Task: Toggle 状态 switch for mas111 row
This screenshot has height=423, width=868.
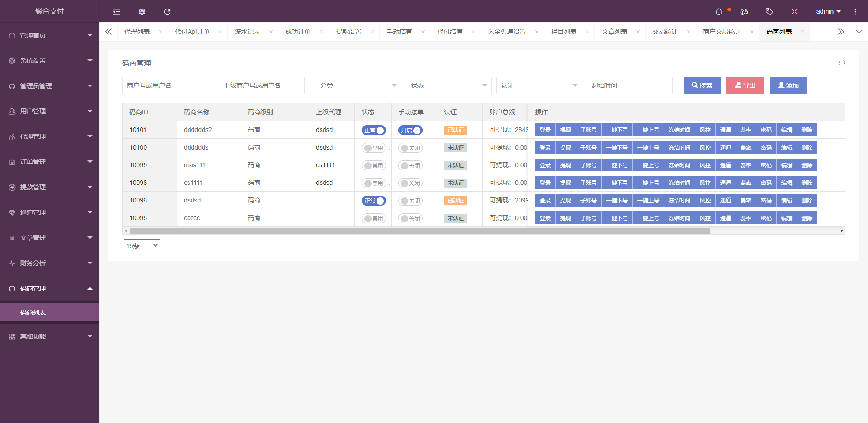Action: click(x=374, y=165)
